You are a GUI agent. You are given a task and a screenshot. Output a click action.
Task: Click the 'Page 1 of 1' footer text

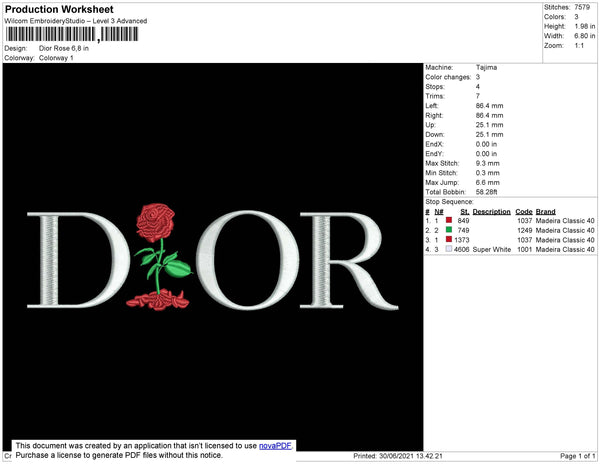[578, 456]
